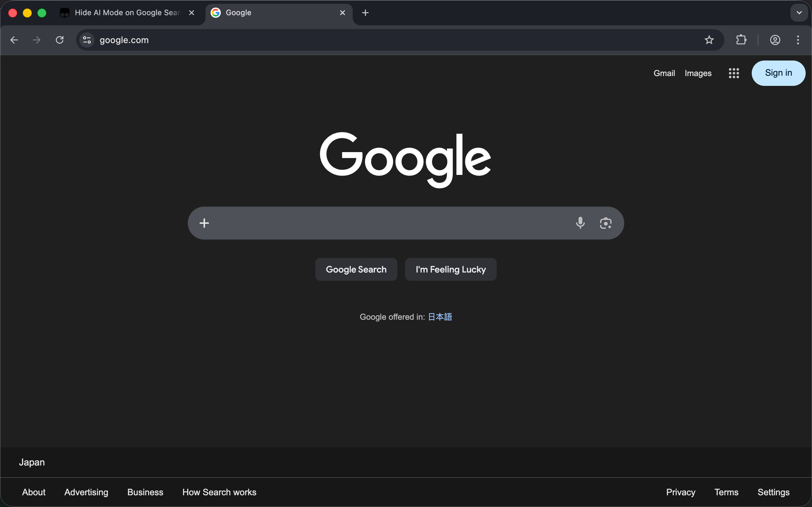Click the voice search microphone icon
Viewport: 812px width, 507px height.
(580, 223)
